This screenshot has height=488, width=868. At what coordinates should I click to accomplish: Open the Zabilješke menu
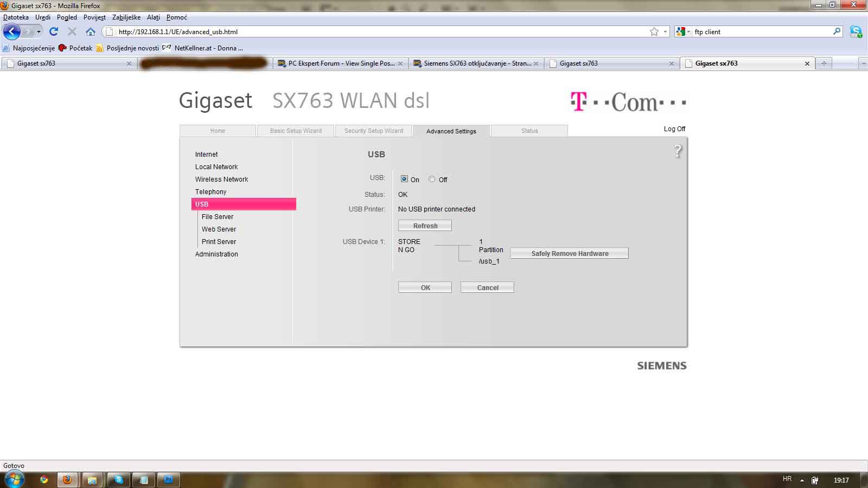(126, 17)
